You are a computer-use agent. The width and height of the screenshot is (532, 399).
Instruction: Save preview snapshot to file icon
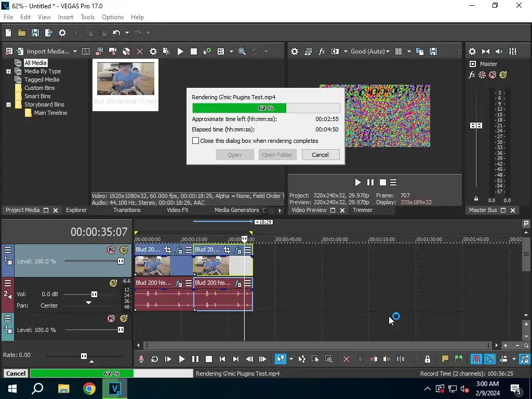click(x=433, y=51)
